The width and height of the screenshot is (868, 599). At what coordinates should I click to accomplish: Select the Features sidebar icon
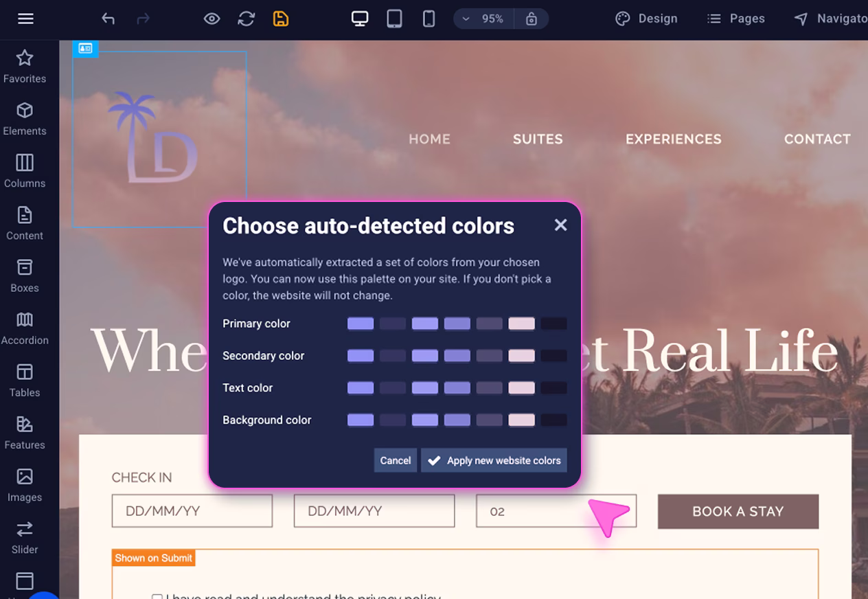click(x=25, y=431)
